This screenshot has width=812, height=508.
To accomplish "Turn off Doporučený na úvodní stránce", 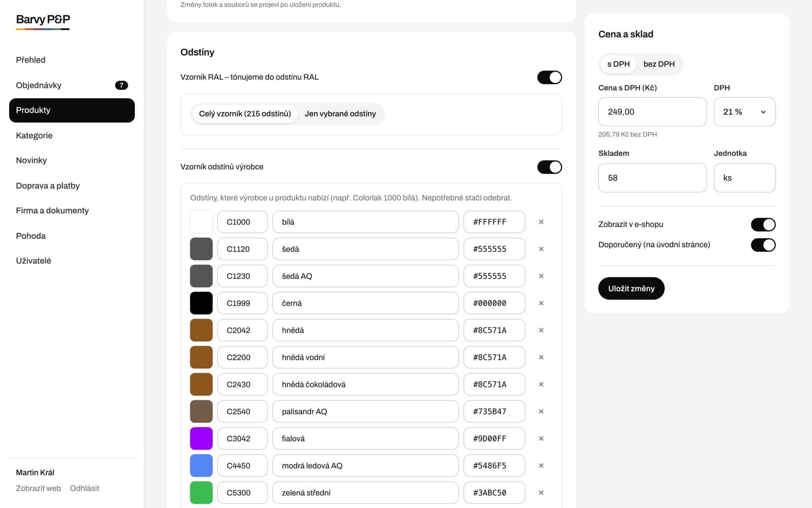I will 763,245.
